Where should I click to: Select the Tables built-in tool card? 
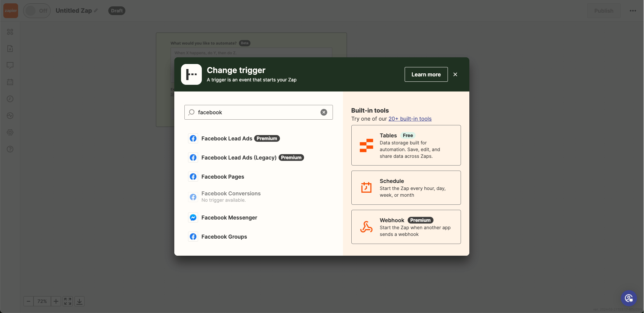[406, 145]
